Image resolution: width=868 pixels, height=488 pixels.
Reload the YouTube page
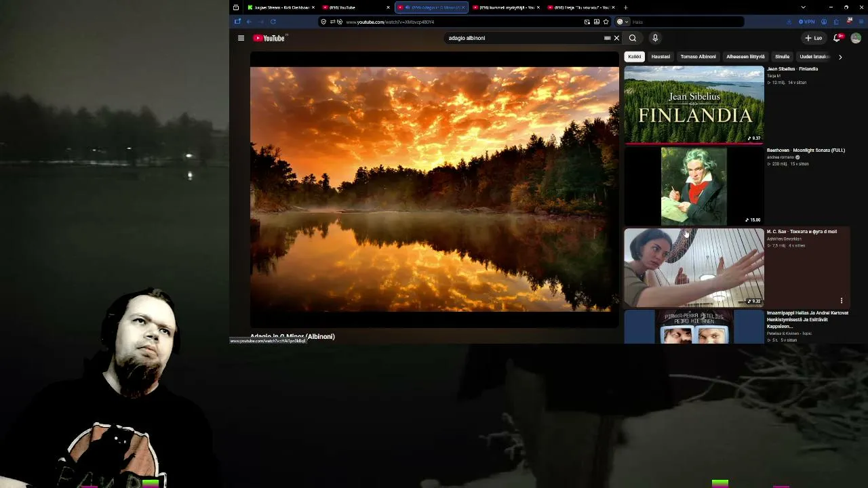(273, 22)
